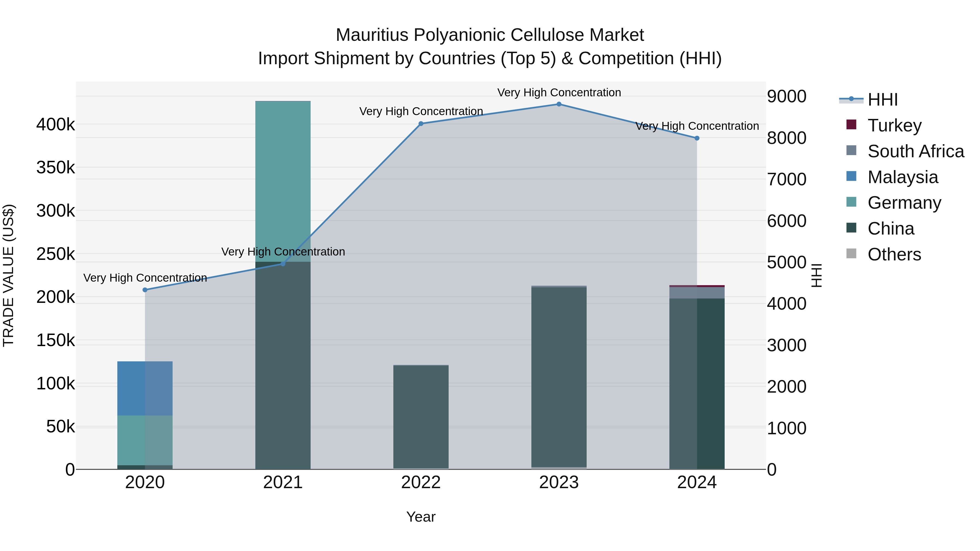Click the 2022 HHI data point
Screen dimensions: 980x551
tap(421, 124)
